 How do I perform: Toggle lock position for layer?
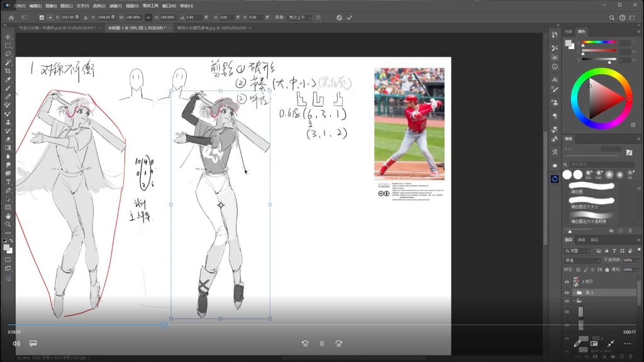[x=592, y=270]
